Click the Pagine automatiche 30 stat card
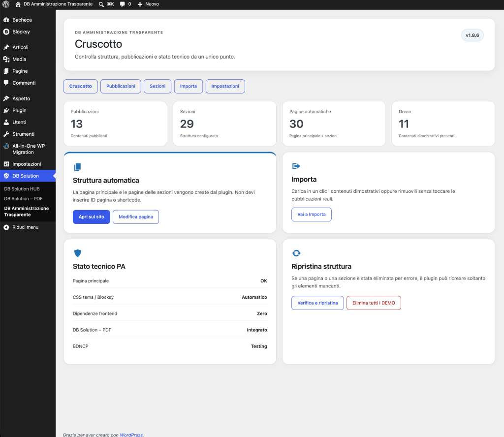 click(334, 124)
